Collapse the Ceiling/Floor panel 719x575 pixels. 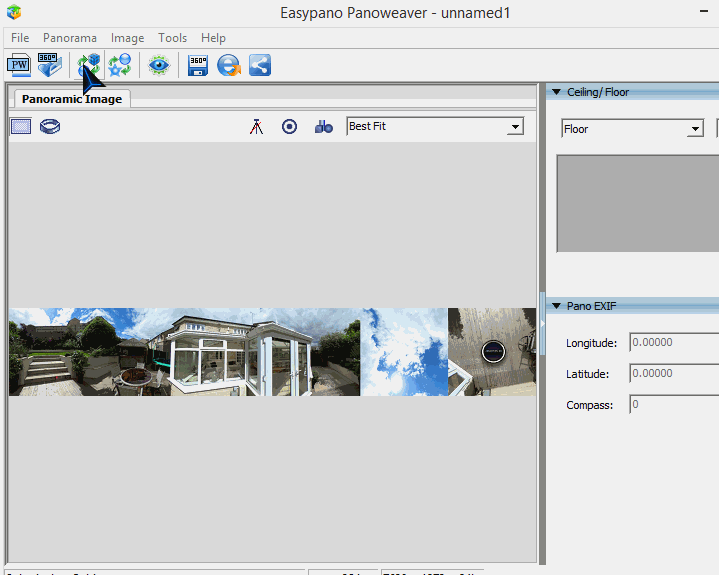pyautogui.click(x=556, y=92)
